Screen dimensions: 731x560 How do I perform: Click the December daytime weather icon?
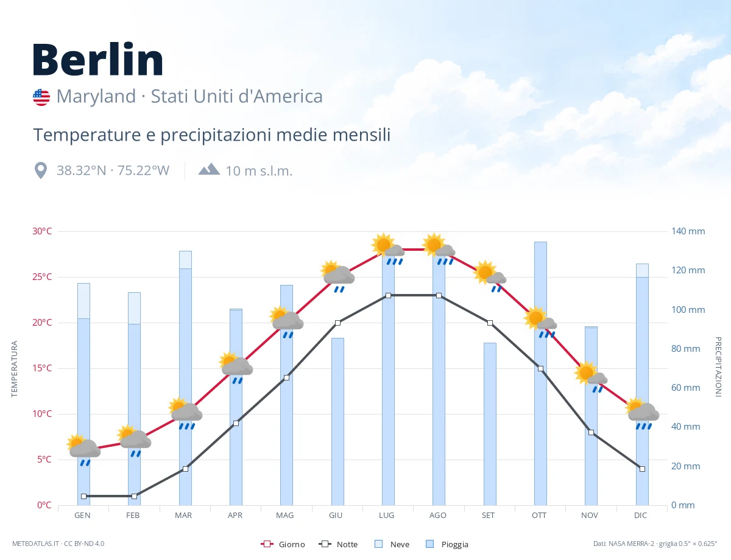642,413
